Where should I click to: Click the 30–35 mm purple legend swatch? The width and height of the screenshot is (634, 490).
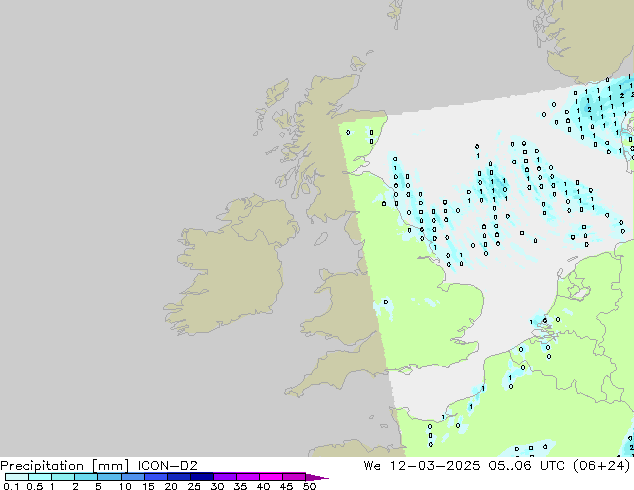225,477
